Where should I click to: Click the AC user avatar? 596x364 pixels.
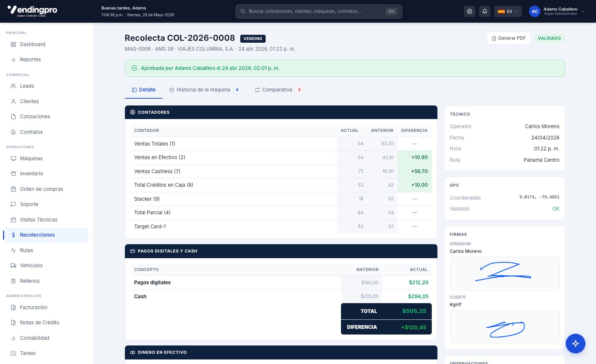click(535, 11)
